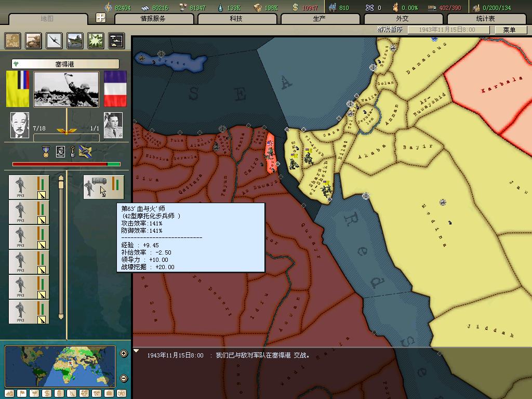Click the plus button beside 地图 tab

coord(101,18)
